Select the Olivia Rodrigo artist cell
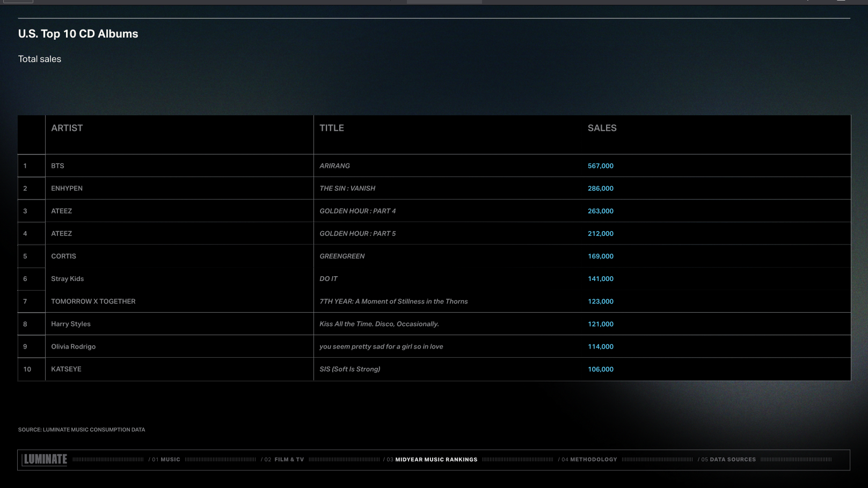This screenshot has height=488, width=868. pyautogui.click(x=73, y=346)
